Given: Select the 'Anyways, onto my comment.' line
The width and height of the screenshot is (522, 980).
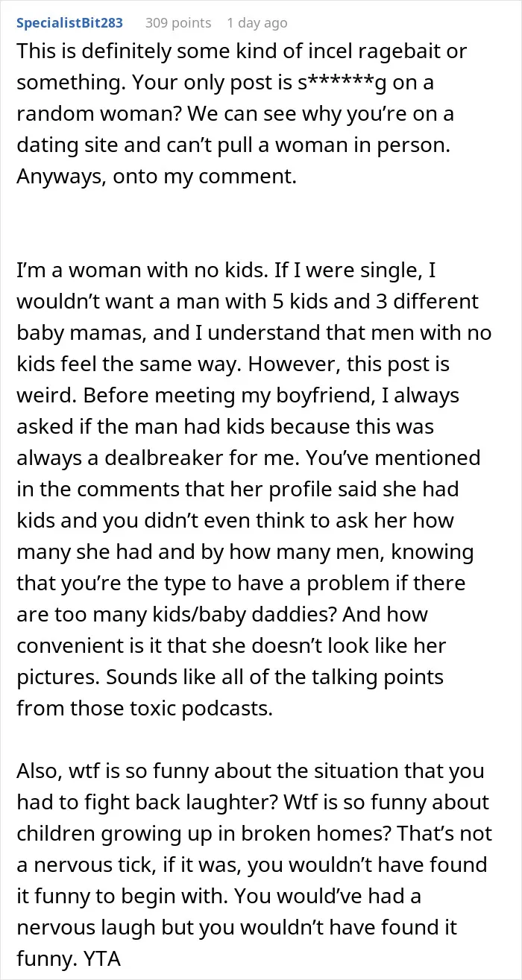Looking at the screenshot, I should [124, 178].
